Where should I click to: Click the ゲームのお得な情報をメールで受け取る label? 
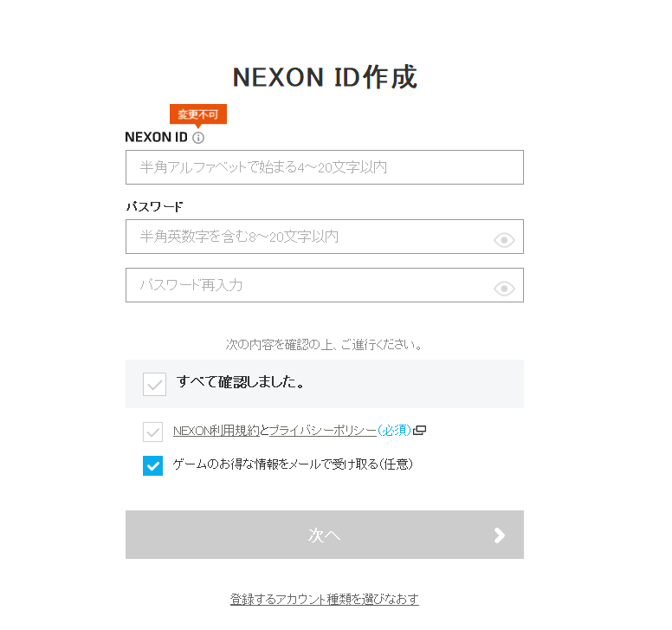pyautogui.click(x=293, y=464)
